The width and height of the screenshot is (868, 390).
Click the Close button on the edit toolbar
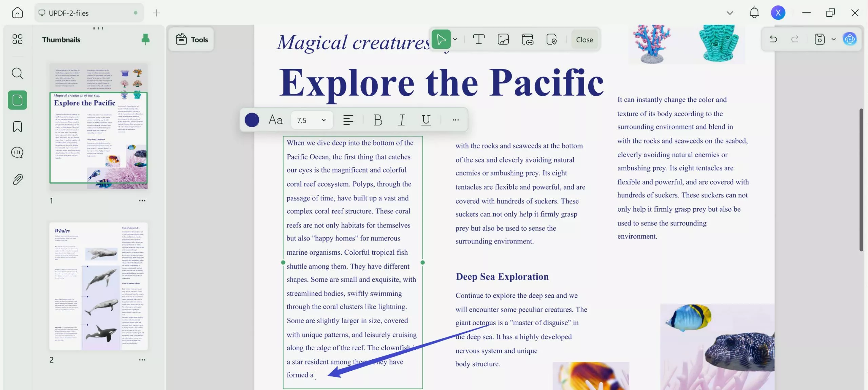pos(584,39)
